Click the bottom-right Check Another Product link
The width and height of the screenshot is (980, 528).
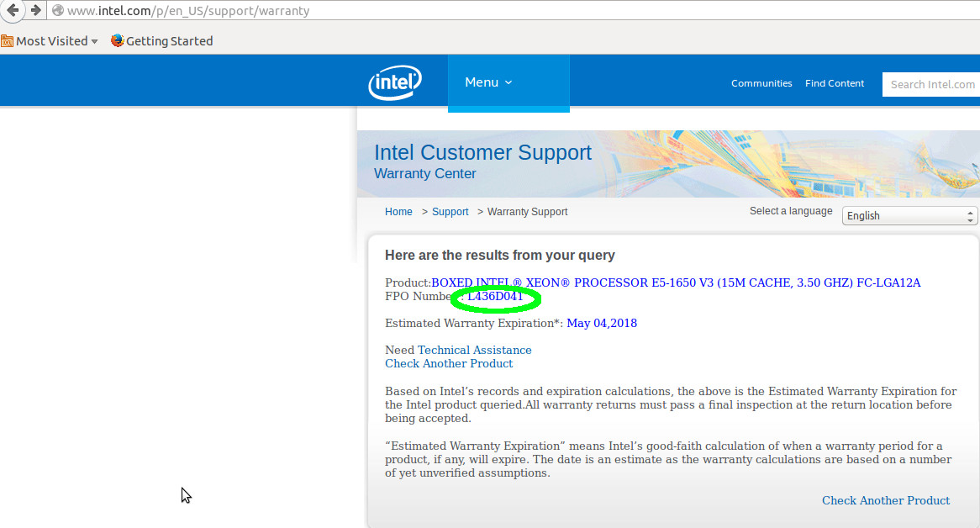coord(885,500)
